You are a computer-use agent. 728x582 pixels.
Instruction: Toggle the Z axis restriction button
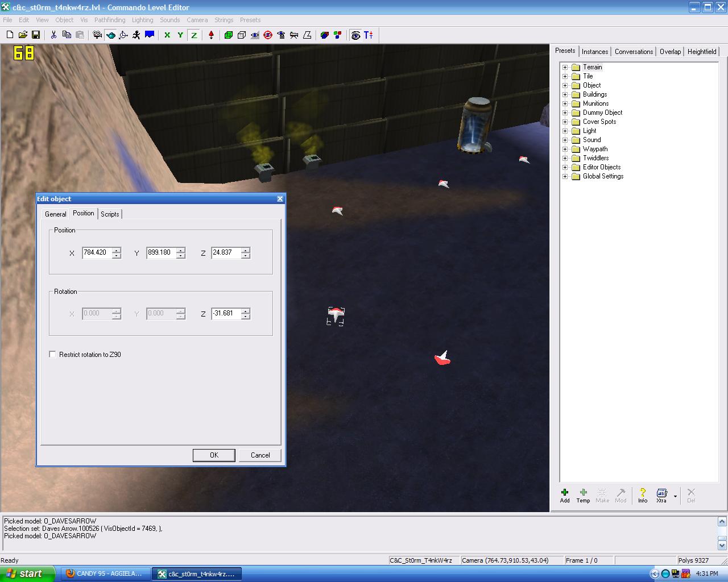pos(194,35)
